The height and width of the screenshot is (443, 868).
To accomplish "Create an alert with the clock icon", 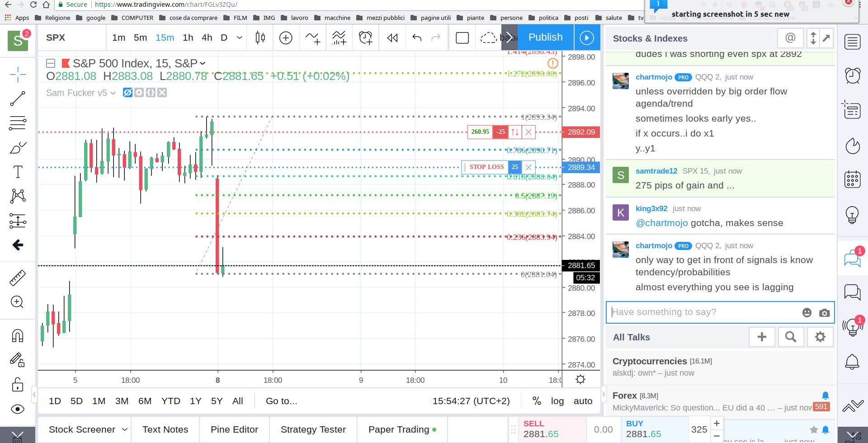I will 365,38.
